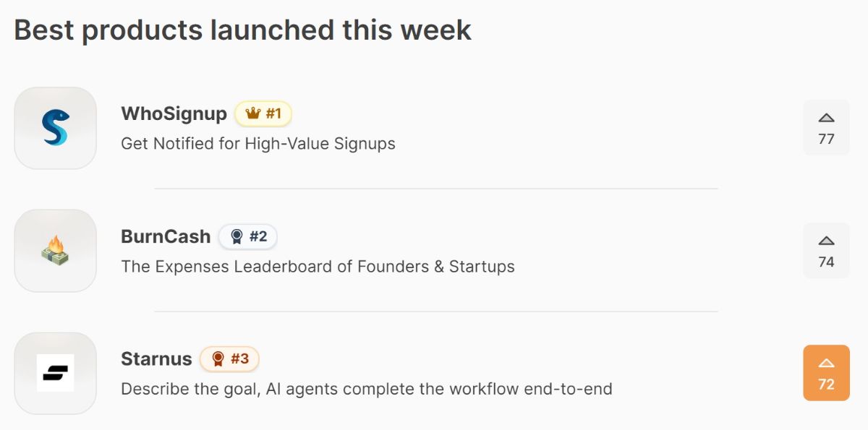
Task: Click the up-arrow above the 74 count
Action: click(826, 241)
